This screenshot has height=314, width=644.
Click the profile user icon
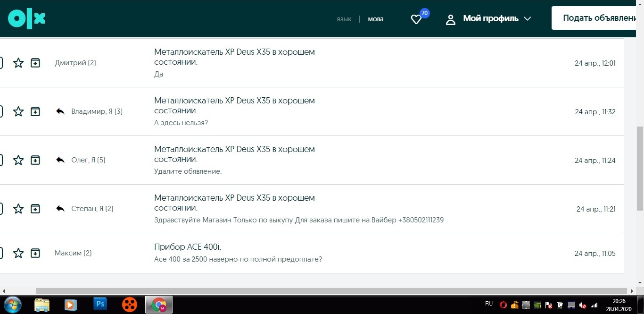pyautogui.click(x=451, y=19)
